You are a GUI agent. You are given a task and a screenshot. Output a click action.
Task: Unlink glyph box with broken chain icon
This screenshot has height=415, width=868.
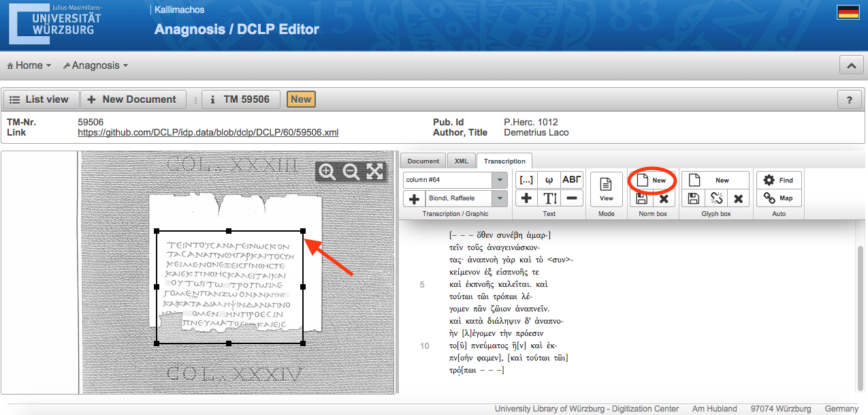tap(716, 199)
